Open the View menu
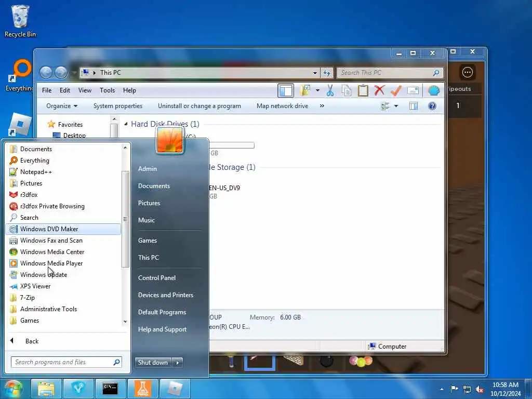This screenshot has height=399, width=532. [x=85, y=90]
